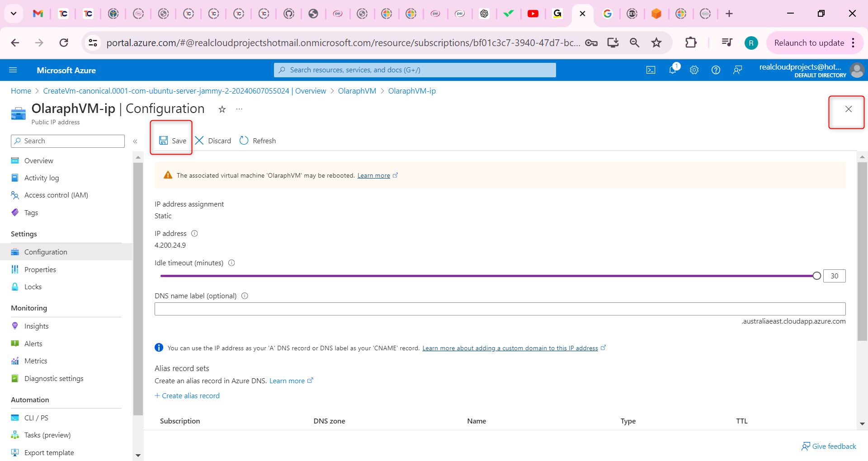Open Properties in the sidebar
Image resolution: width=868 pixels, height=461 pixels.
[40, 270]
